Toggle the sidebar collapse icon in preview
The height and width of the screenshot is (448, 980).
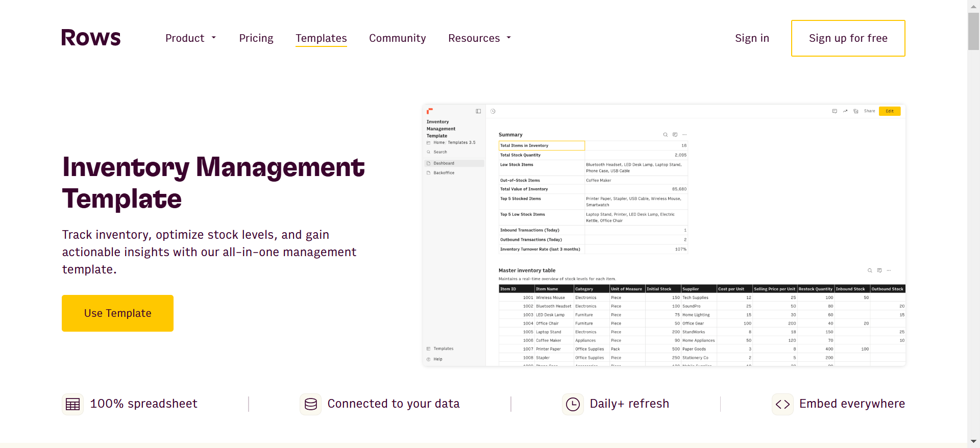pyautogui.click(x=478, y=111)
